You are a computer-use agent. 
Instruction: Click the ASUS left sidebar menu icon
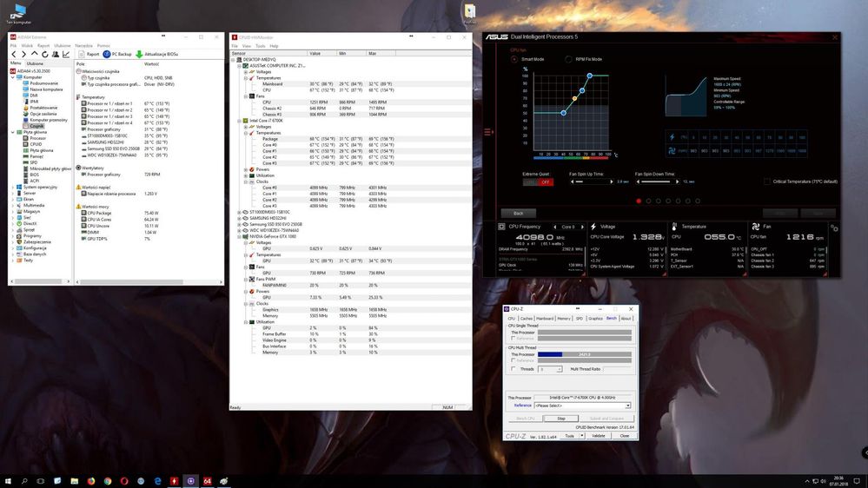click(x=488, y=132)
